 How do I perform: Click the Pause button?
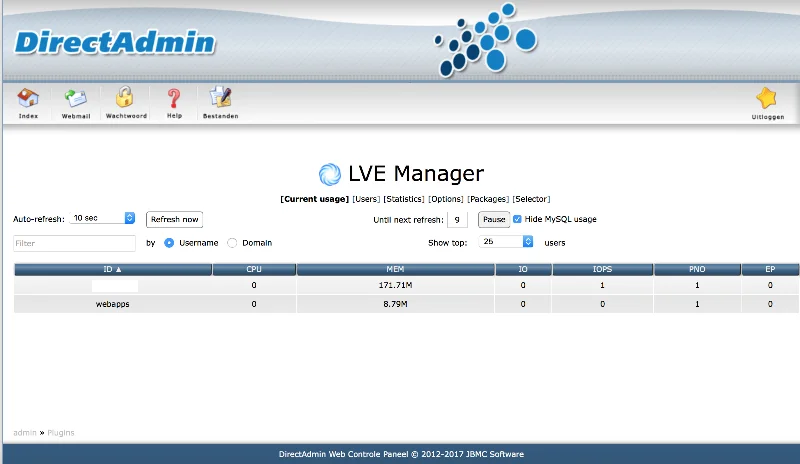(x=494, y=219)
